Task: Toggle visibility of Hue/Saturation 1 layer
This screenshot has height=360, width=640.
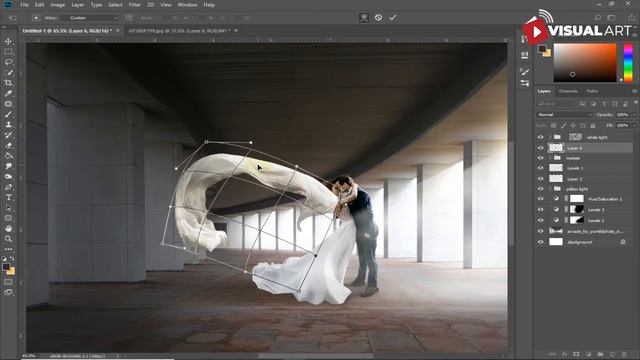Action: 540,199
